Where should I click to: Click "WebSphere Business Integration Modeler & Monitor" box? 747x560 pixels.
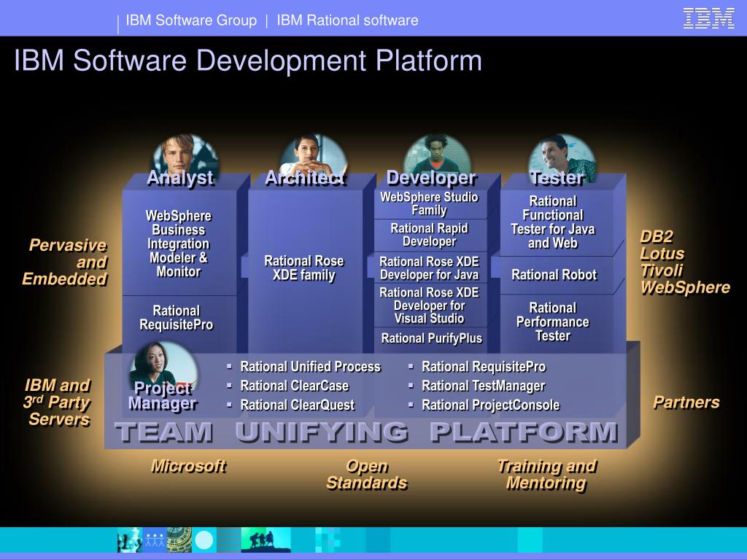point(179,244)
